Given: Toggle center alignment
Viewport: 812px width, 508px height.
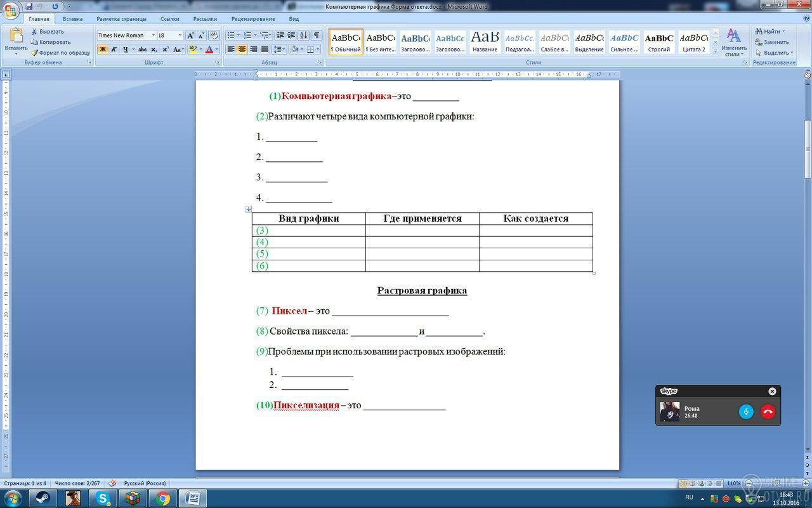Looking at the screenshot, I should pyautogui.click(x=242, y=49).
